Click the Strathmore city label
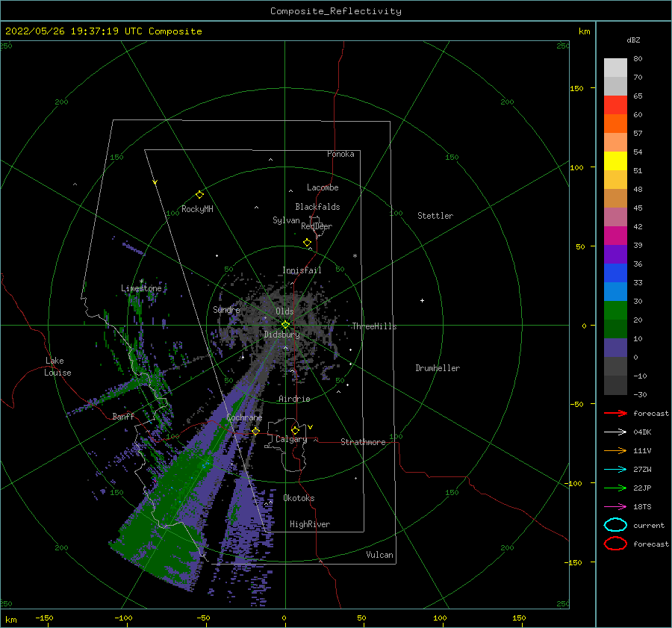The width and height of the screenshot is (672, 628). (363, 442)
